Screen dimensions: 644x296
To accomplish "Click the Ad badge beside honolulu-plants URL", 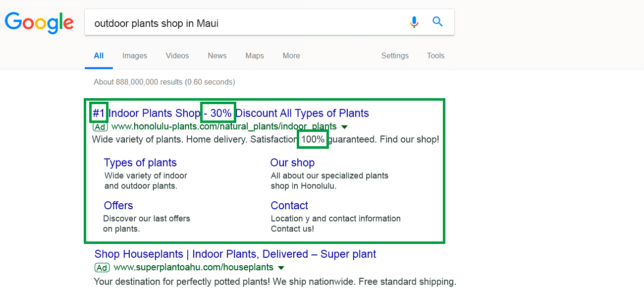I will click(100, 126).
